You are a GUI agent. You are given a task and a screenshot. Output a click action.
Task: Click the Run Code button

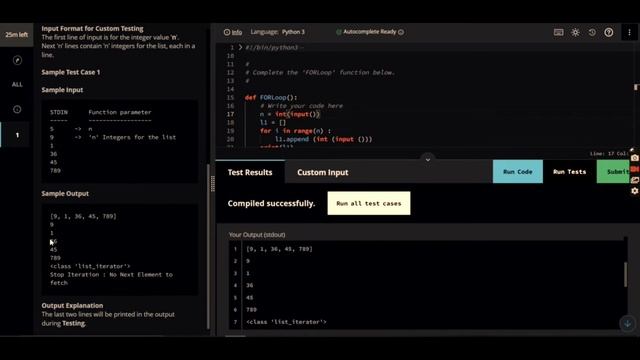click(518, 172)
